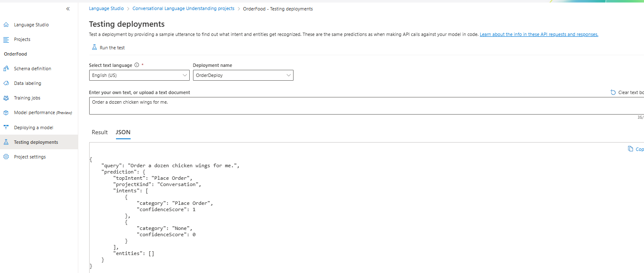This screenshot has height=273, width=644.
Task: Click the Deploying a model icon
Action: [6, 128]
